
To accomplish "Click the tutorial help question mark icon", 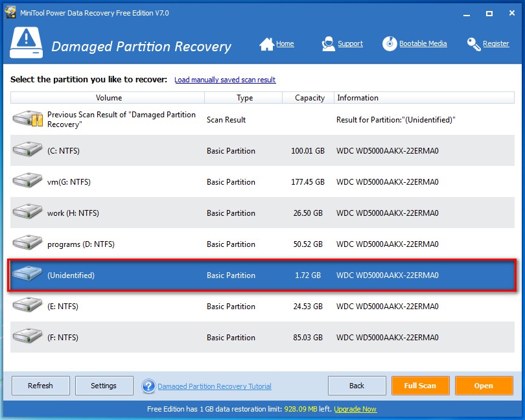I will pos(148,386).
